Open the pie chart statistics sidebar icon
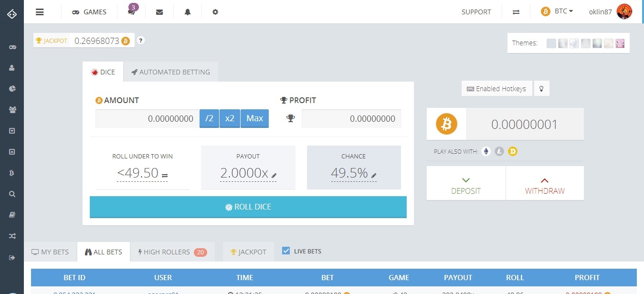This screenshot has width=644, height=294. pos(12,89)
